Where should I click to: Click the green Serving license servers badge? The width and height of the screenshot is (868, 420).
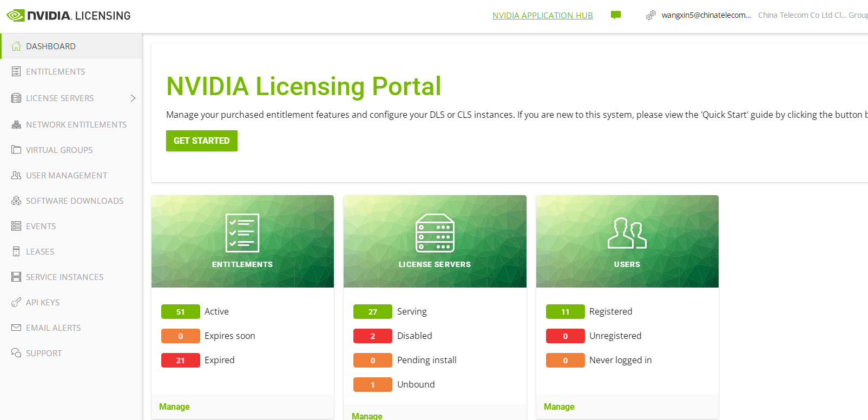coord(372,311)
